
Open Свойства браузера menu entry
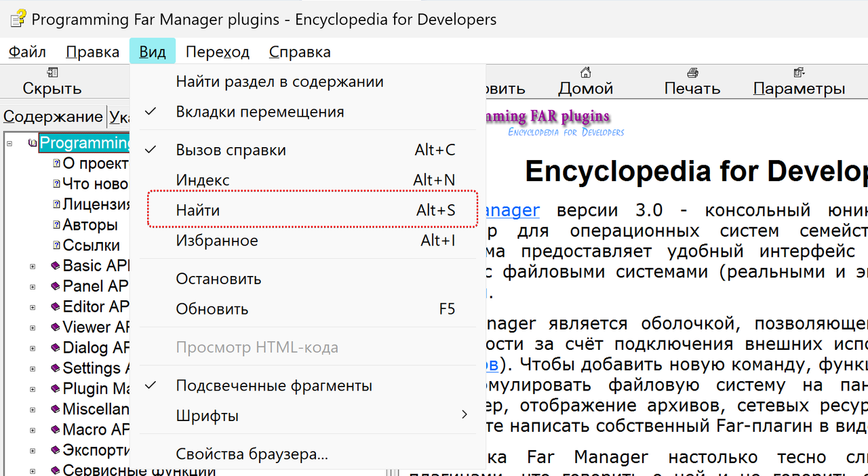(308, 454)
